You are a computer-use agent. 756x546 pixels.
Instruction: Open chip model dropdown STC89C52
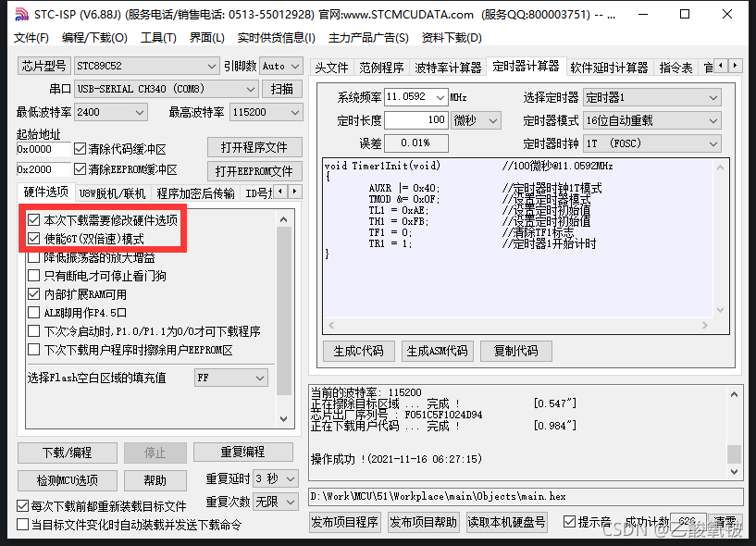point(146,66)
